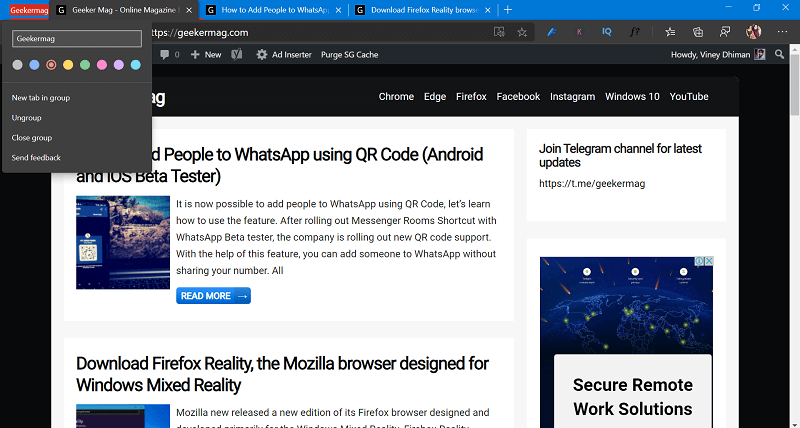The height and width of the screenshot is (428, 800).
Task: Click the READ MORE button for WhatsApp article
Action: 213,296
